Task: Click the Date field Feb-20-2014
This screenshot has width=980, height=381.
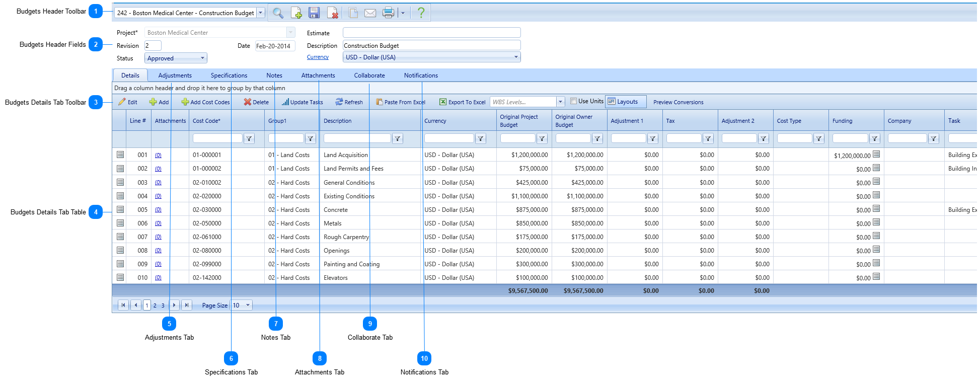Action: pyautogui.click(x=275, y=46)
